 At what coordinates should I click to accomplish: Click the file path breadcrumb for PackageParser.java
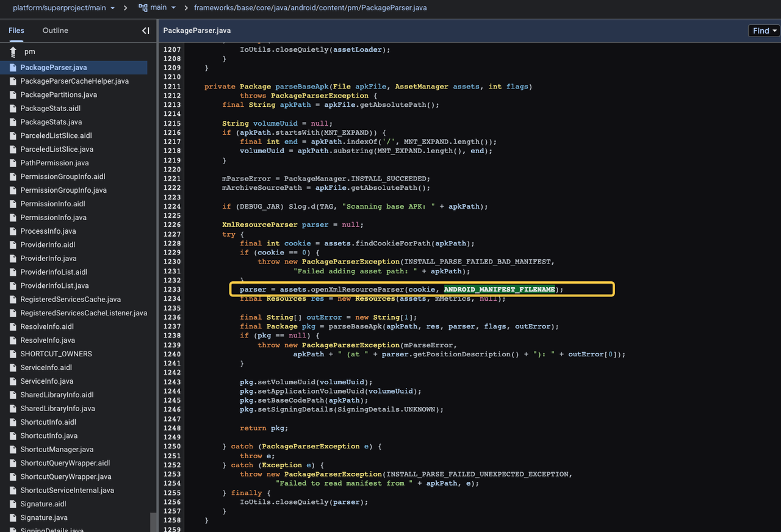coord(311,8)
